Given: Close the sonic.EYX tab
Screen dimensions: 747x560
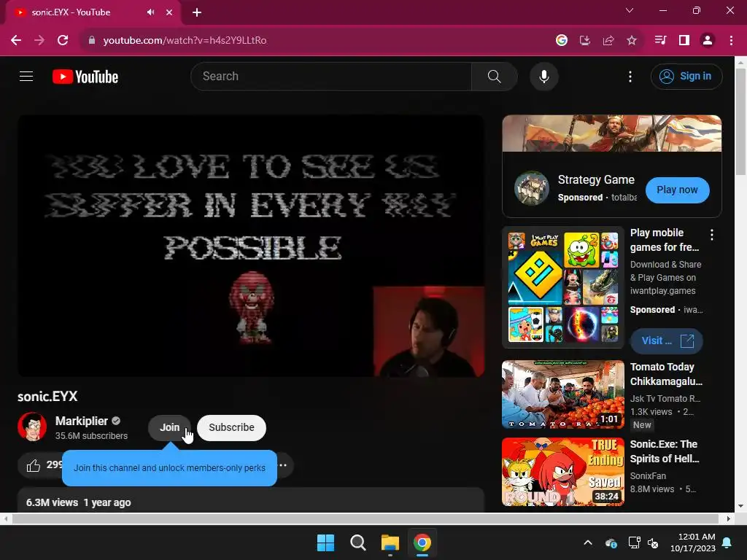Looking at the screenshot, I should tap(169, 12).
